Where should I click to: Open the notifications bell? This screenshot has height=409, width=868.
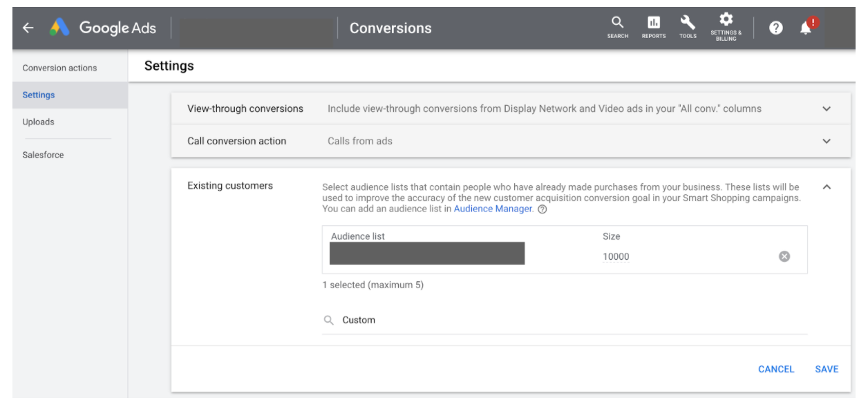806,28
